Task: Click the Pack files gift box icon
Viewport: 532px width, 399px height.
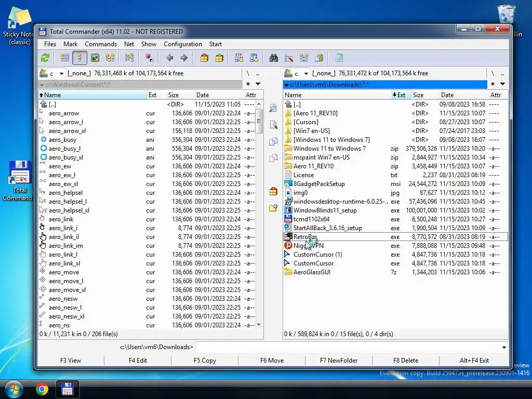Action: coord(204,58)
